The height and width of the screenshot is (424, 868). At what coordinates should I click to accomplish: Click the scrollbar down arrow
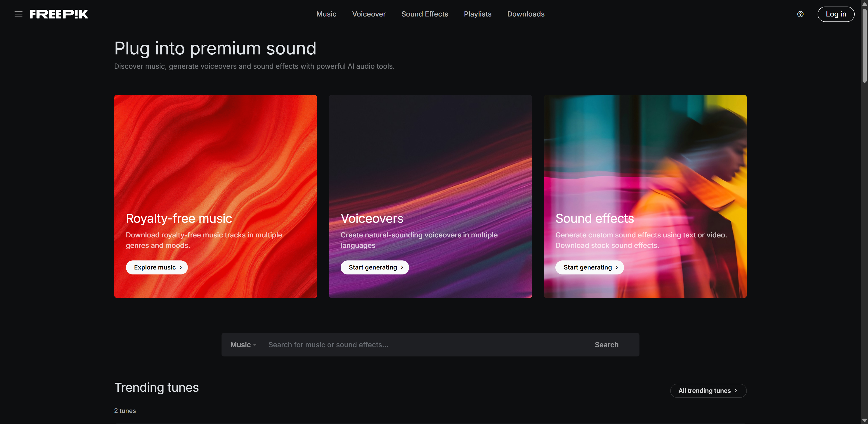coord(864,420)
